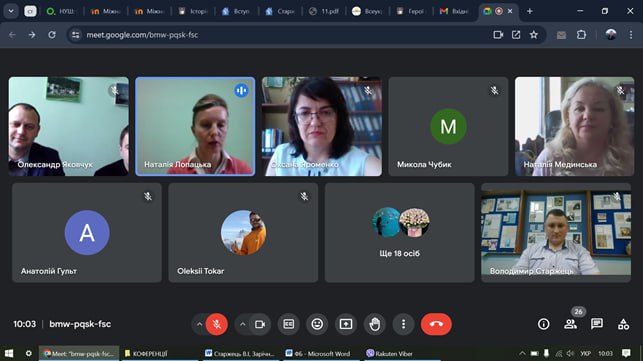The image size is (643, 361).
Task: Select Оксана Яроменко video tile
Action: 322,126
